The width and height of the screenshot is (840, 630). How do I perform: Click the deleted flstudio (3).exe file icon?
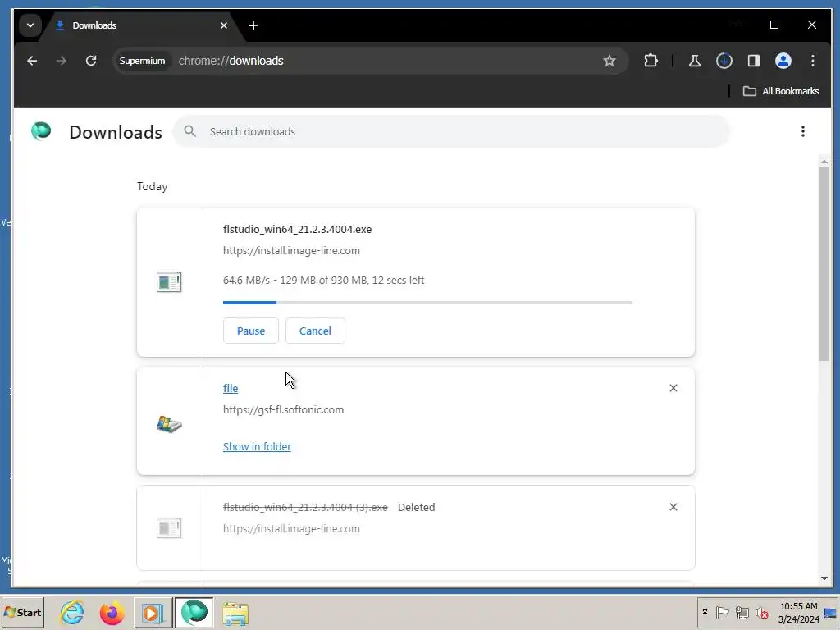(169, 527)
